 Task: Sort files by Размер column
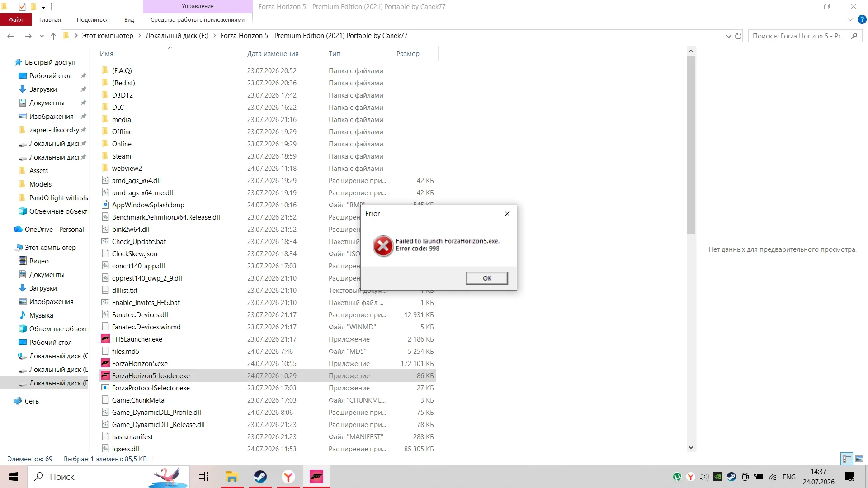pyautogui.click(x=408, y=54)
